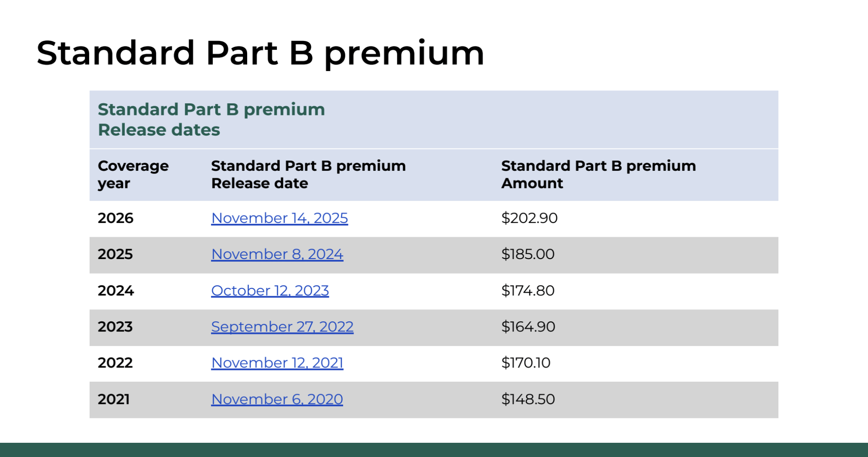The image size is (868, 457).
Task: Click the $174.80 premium amount cell
Action: pos(528,291)
